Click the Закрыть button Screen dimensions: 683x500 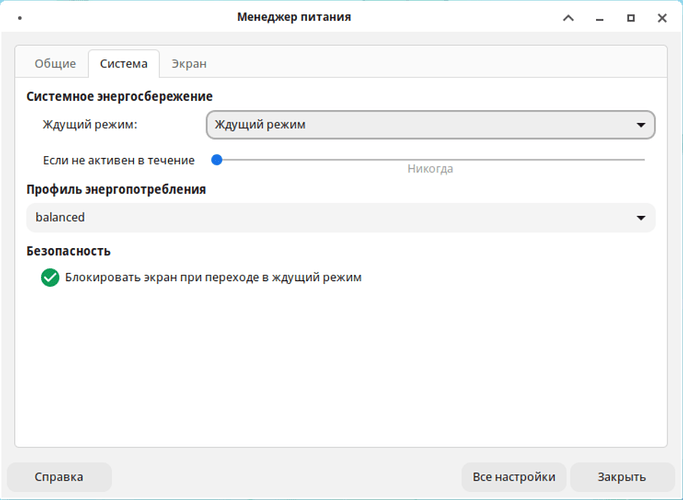click(622, 477)
